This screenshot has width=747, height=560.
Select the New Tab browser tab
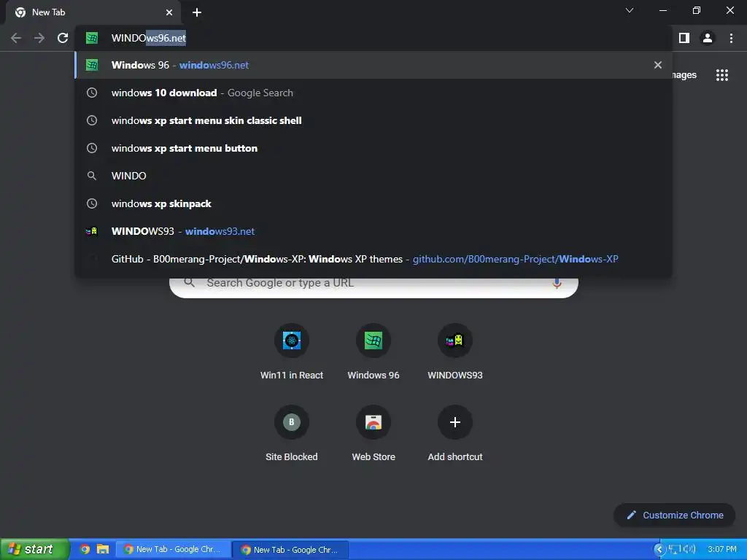93,12
